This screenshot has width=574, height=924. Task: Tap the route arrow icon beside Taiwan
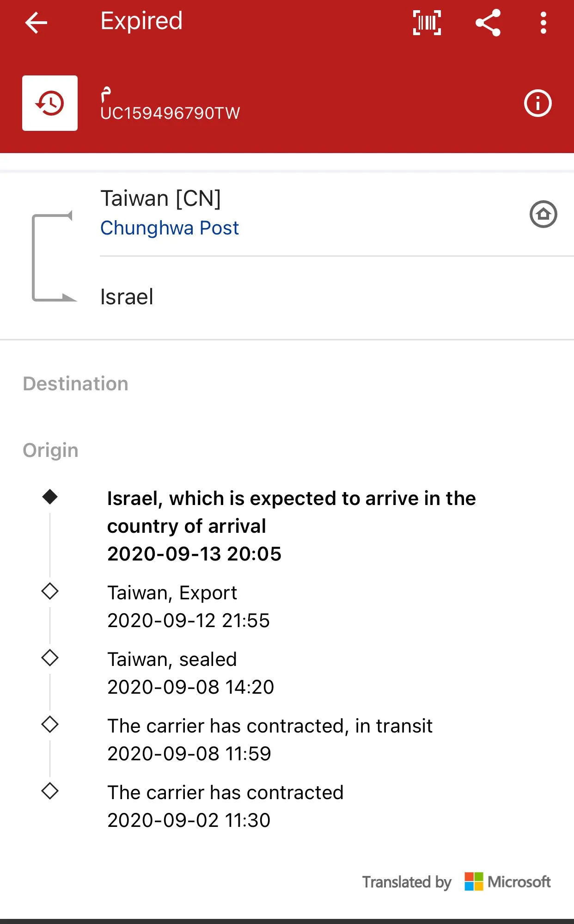(52, 257)
